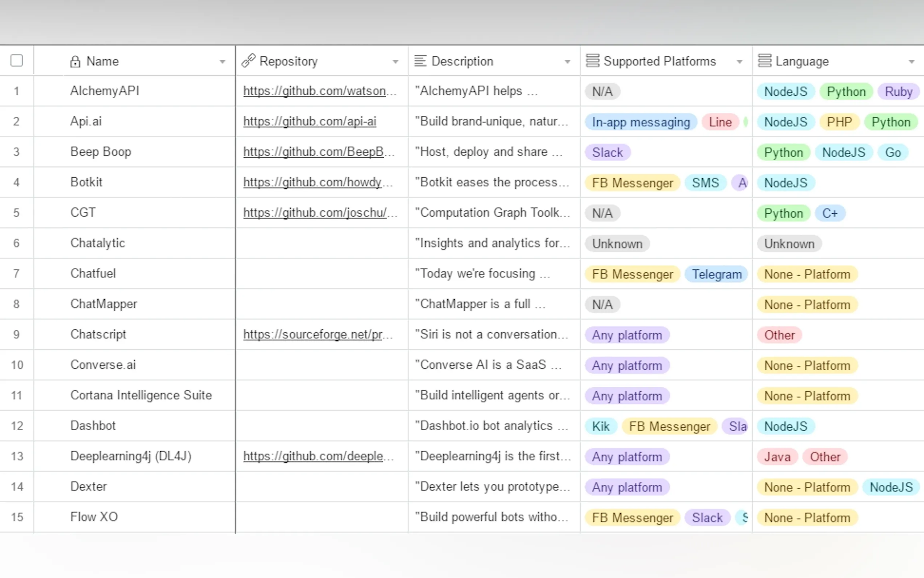Select the Ruby tag in AlchemyAPI row
The image size is (924, 578).
coord(898,92)
